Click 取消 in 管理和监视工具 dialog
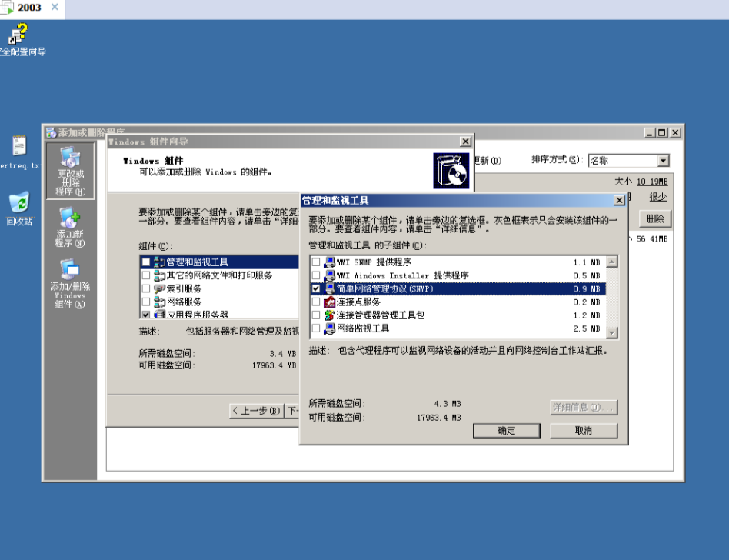Viewport: 729px width, 560px height. 584,431
